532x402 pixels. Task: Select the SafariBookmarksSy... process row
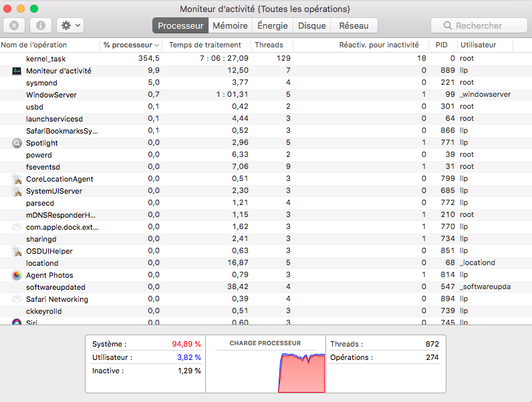click(266, 131)
